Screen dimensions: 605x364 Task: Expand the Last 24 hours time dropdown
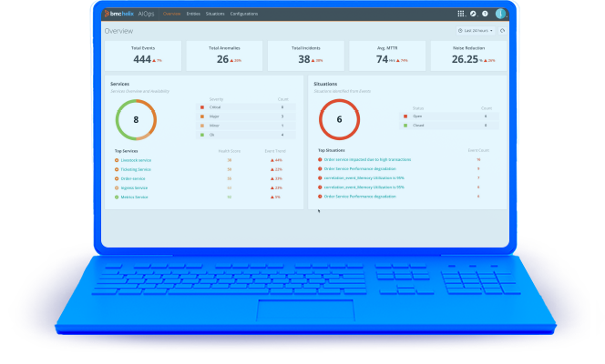point(477,30)
